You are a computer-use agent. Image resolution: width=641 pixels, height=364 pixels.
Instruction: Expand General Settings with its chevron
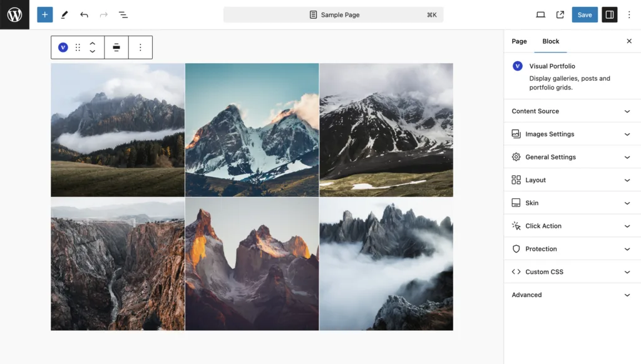(627, 157)
